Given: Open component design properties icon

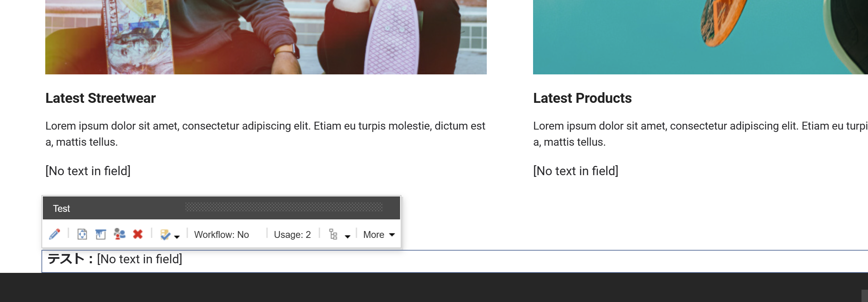Looking at the screenshot, I should point(100,234).
